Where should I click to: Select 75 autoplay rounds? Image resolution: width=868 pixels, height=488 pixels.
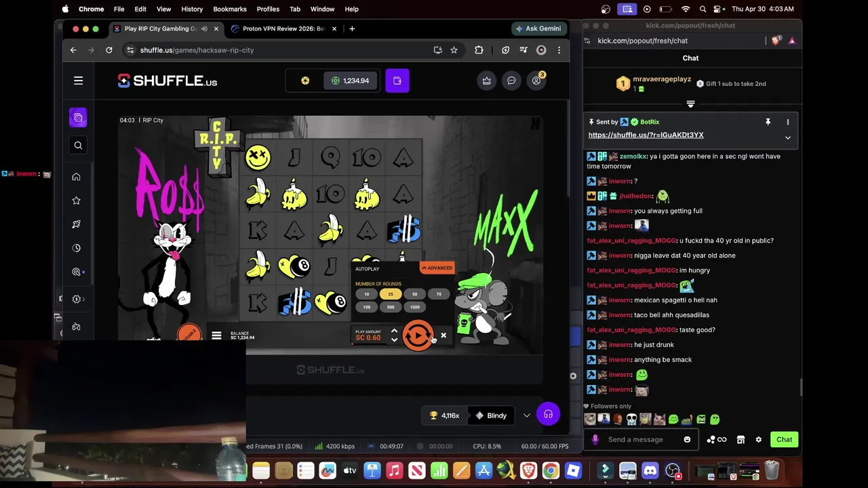(439, 294)
